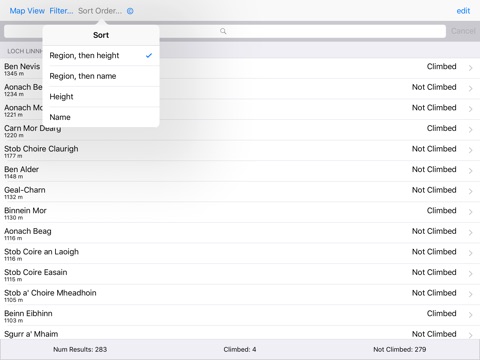This screenshot has height=360, width=480.
Task: Open Aonach Mor row chevron
Action: [470, 109]
